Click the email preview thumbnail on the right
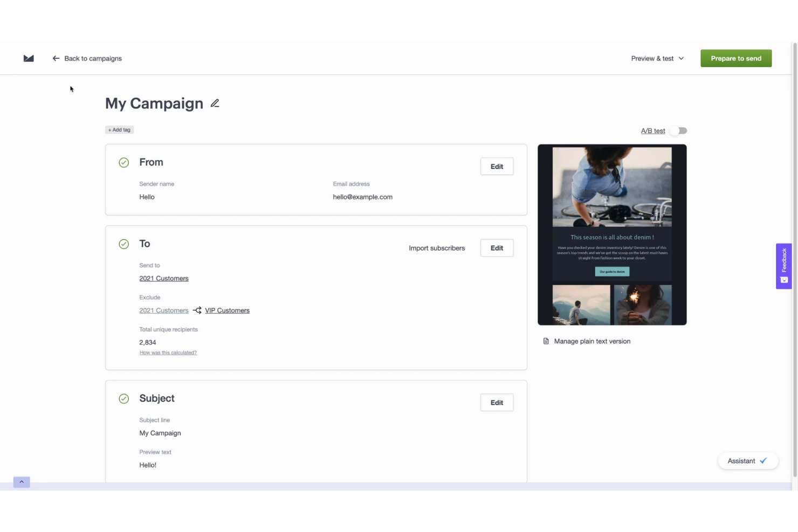 tap(611, 234)
